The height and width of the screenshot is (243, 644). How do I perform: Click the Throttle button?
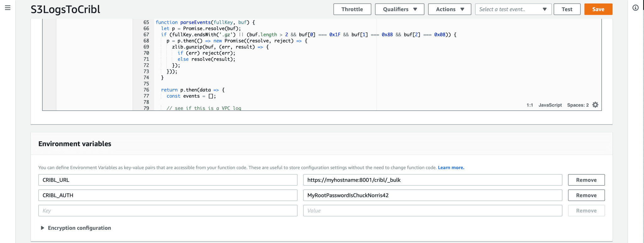(352, 9)
